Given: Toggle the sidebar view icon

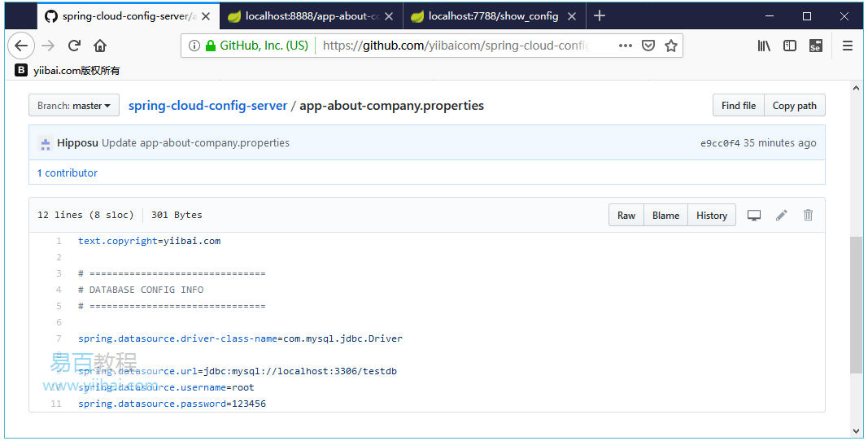Looking at the screenshot, I should [789, 46].
